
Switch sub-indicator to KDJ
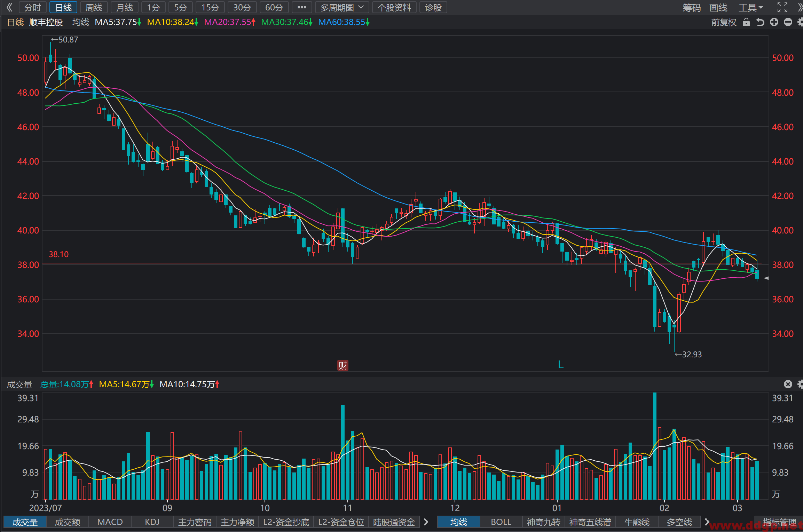point(152,522)
